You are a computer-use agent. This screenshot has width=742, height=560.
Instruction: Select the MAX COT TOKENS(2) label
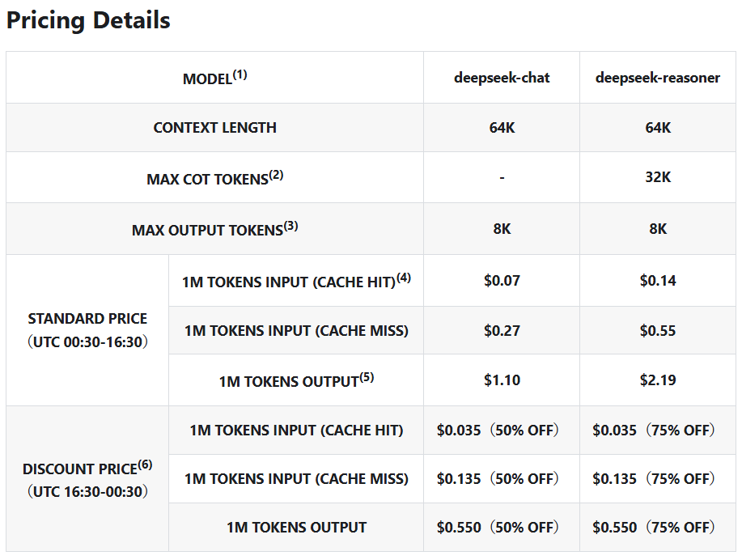pos(215,177)
